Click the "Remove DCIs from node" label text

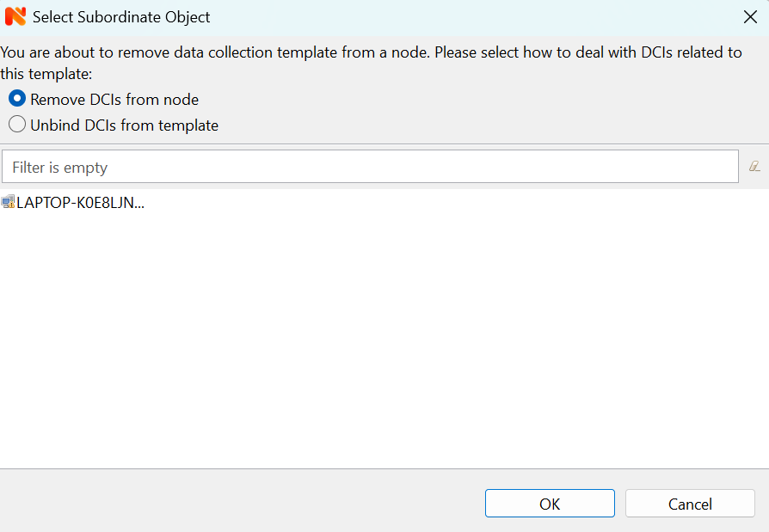[114, 99]
